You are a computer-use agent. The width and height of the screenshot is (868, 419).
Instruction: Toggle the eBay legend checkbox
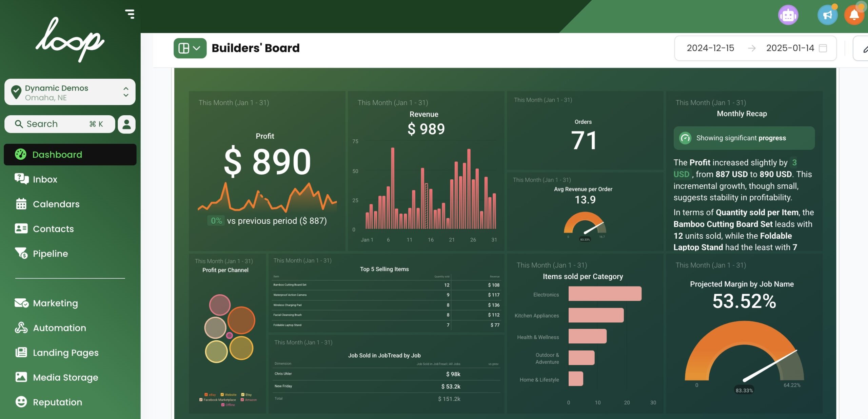tap(206, 395)
